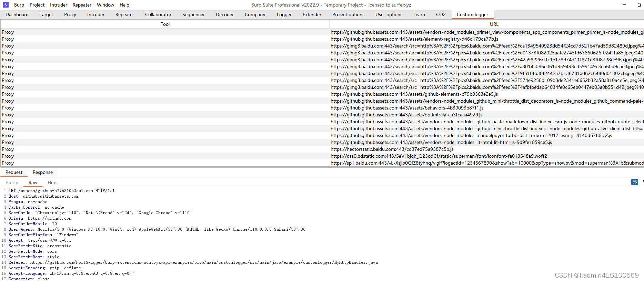Select the Pretty view tab
Viewport: 644px width, 281px height.
tap(12, 183)
